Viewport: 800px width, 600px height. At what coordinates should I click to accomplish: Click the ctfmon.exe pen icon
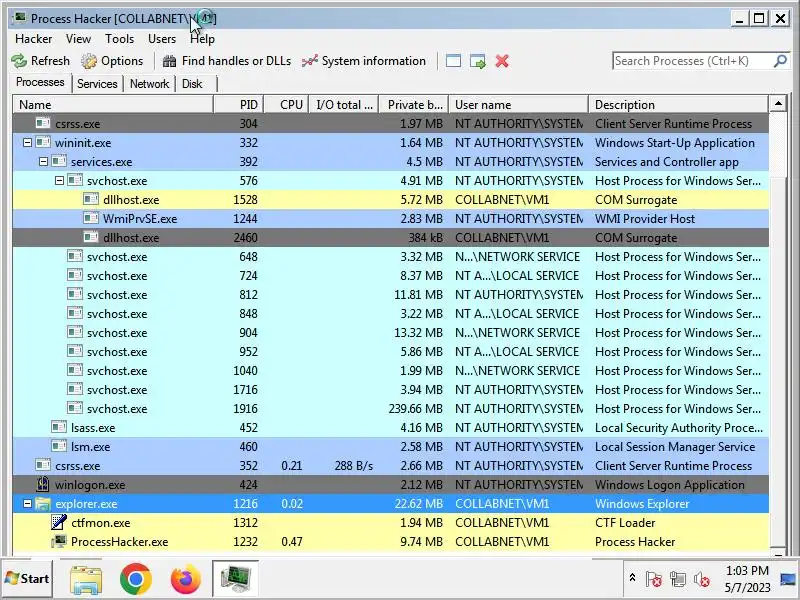coord(59,522)
